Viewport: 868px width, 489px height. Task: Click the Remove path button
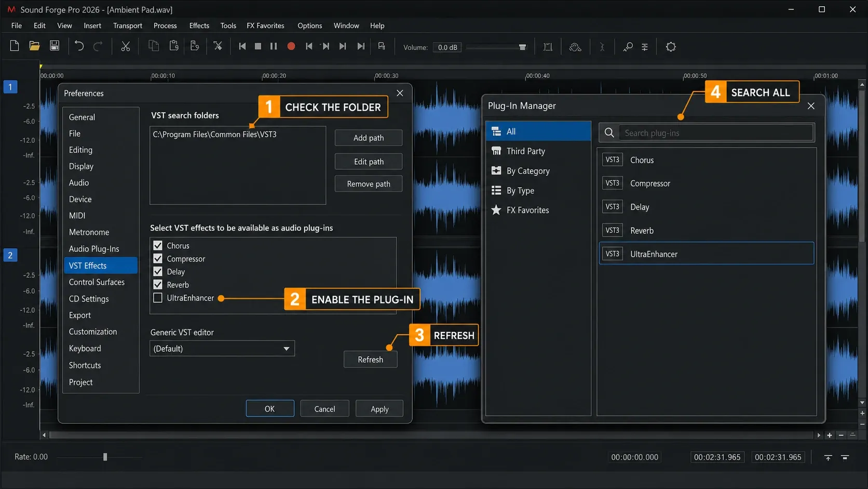pyautogui.click(x=369, y=184)
